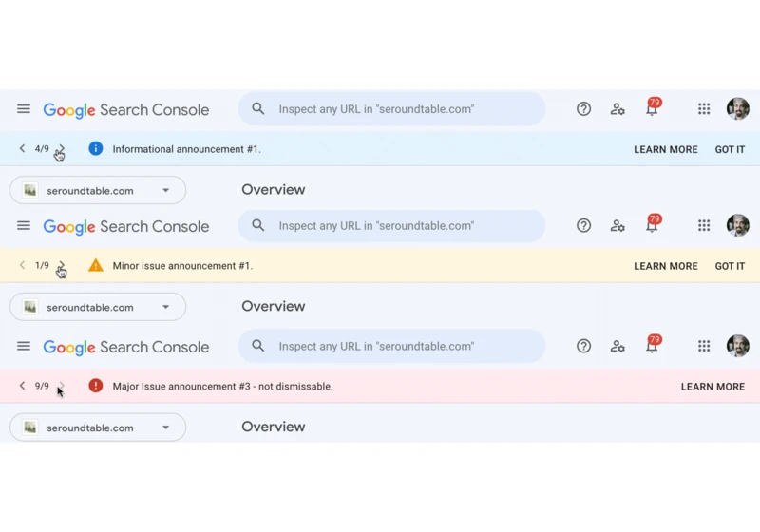760x532 pixels.
Task: Open property dropdown below Major Issue banner
Action: (x=98, y=427)
